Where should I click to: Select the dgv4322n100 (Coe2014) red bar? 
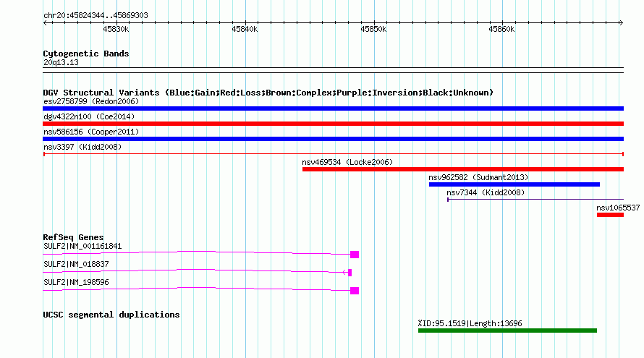click(x=333, y=124)
